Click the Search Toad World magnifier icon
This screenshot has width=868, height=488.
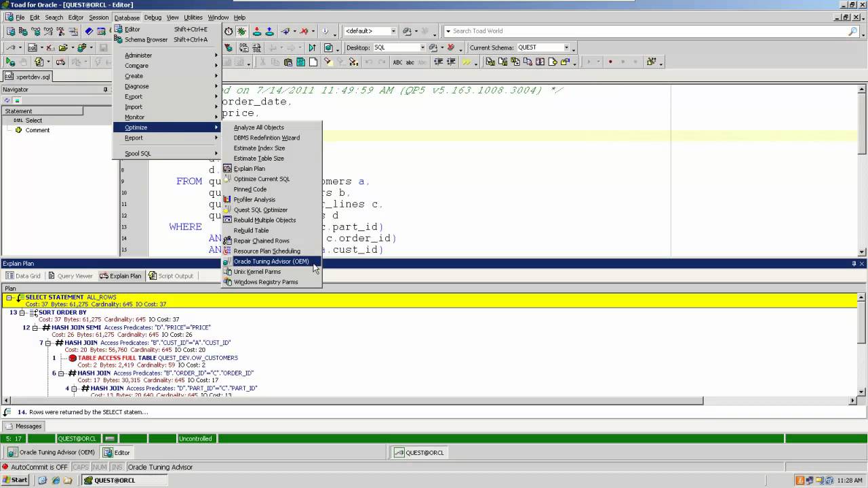(853, 31)
